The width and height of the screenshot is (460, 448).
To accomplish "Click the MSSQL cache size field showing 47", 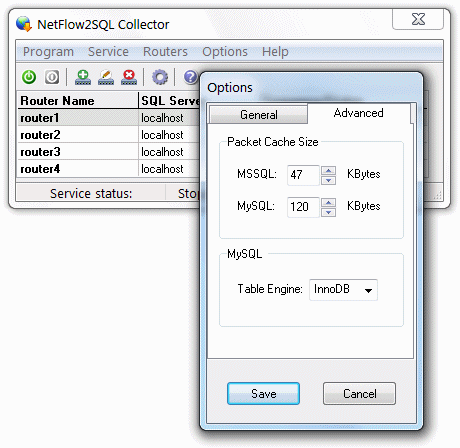I will pos(303,175).
